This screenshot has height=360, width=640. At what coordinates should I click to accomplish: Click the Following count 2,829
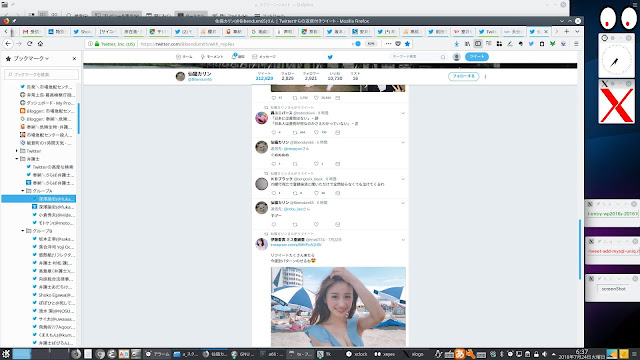coord(287,76)
